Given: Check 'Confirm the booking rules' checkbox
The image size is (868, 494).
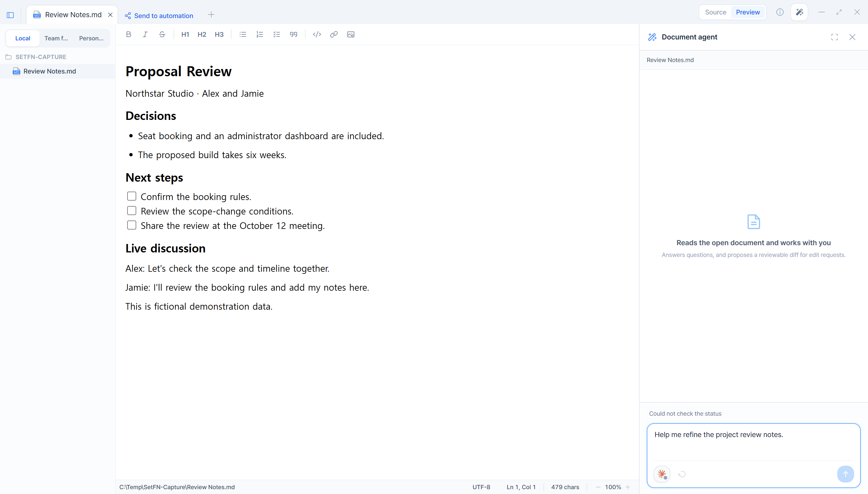Looking at the screenshot, I should tap(132, 196).
